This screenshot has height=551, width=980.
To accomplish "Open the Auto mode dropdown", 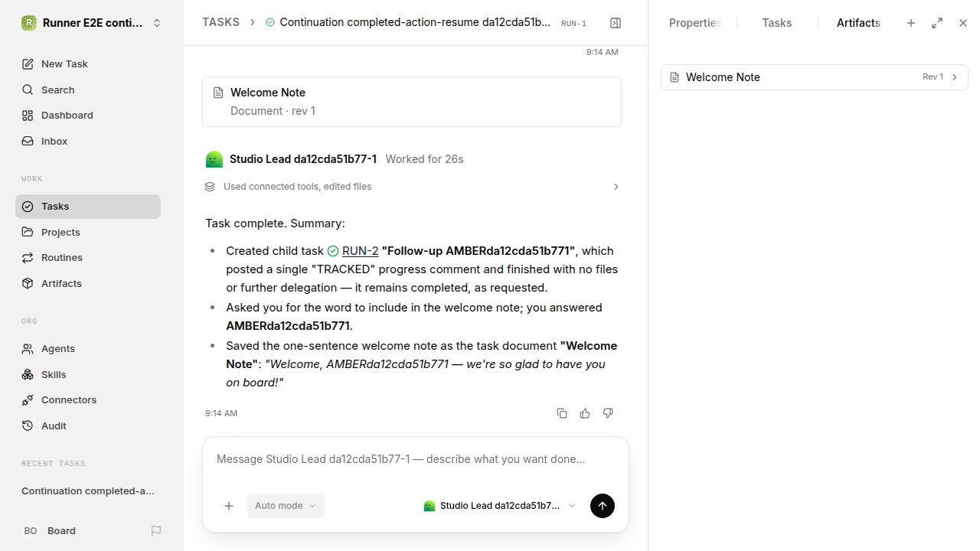I will [286, 506].
